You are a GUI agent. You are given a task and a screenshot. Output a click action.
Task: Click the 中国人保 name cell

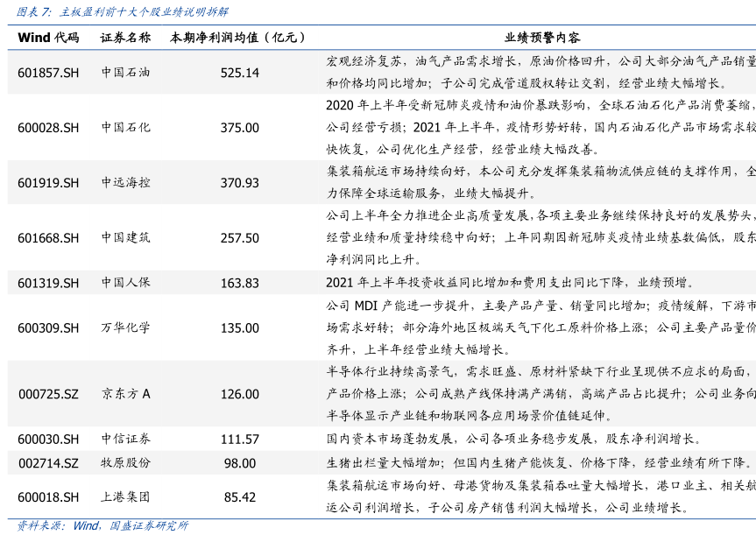(x=125, y=283)
